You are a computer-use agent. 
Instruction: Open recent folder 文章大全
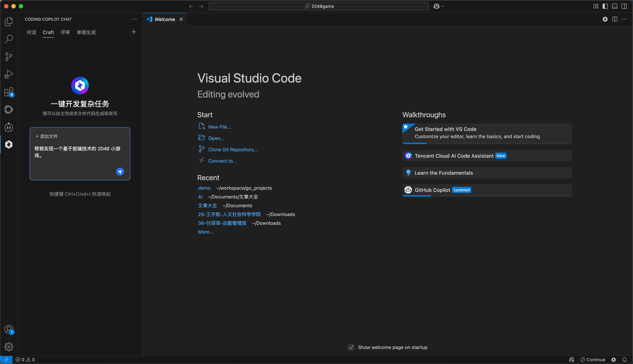[x=207, y=205]
